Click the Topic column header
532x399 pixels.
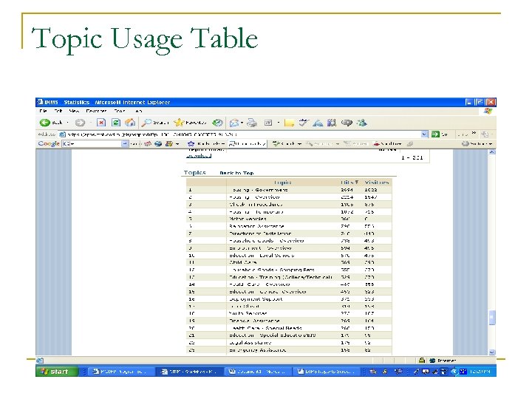(282, 183)
